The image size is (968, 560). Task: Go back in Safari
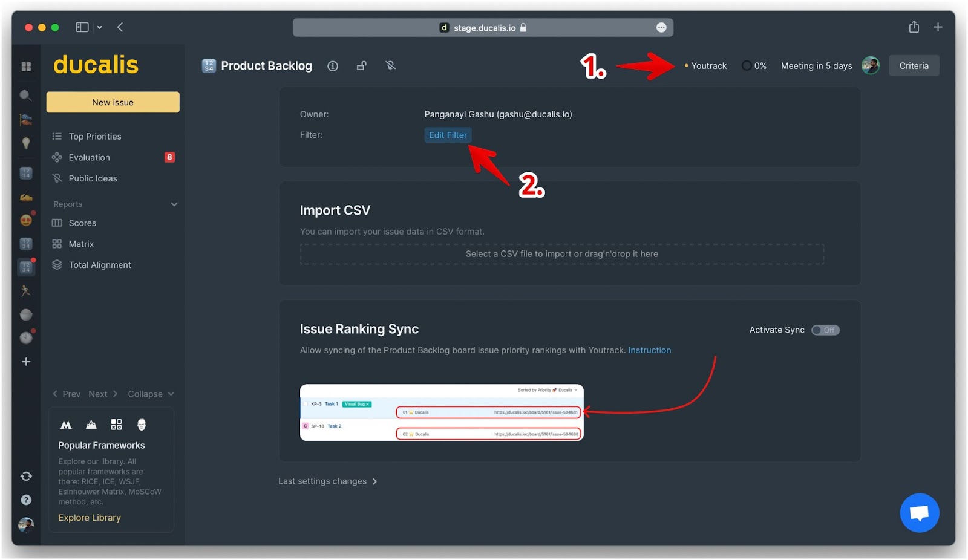pyautogui.click(x=120, y=27)
